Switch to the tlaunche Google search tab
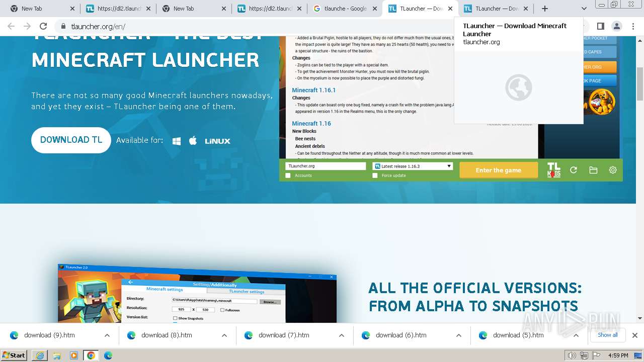 (346, 9)
